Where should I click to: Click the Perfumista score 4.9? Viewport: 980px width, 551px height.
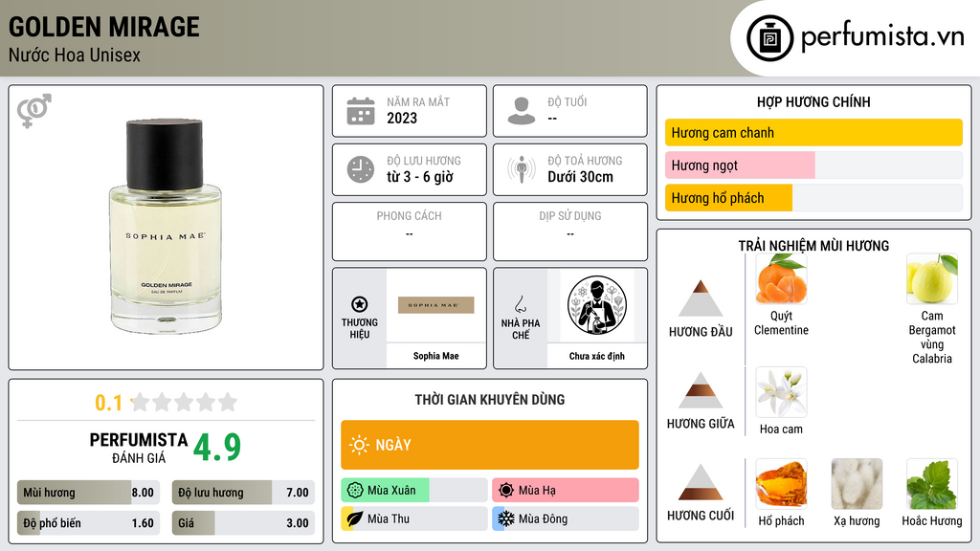[x=217, y=447]
